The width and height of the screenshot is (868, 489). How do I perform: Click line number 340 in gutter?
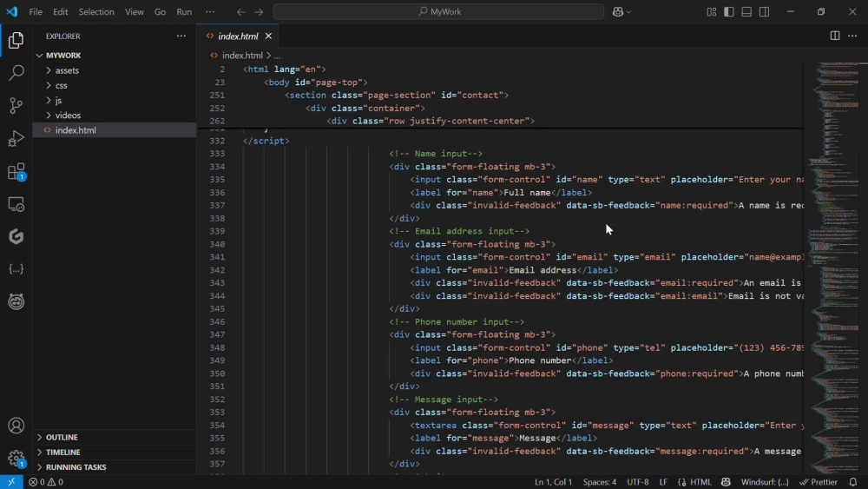click(217, 244)
